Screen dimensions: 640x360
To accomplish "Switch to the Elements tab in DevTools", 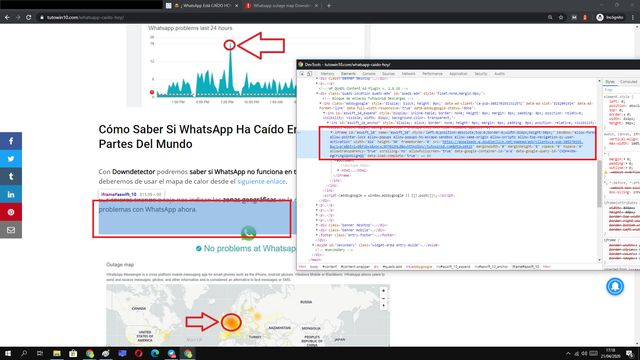I will tap(348, 74).
